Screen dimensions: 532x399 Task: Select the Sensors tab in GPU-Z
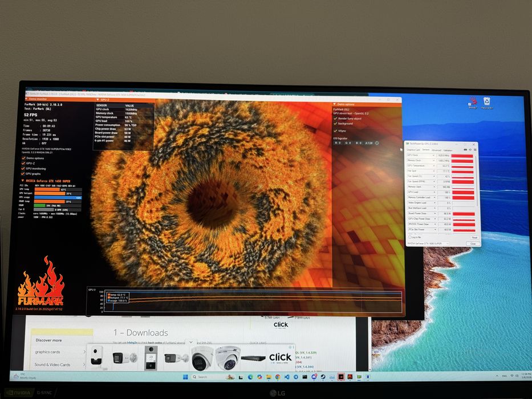point(425,150)
